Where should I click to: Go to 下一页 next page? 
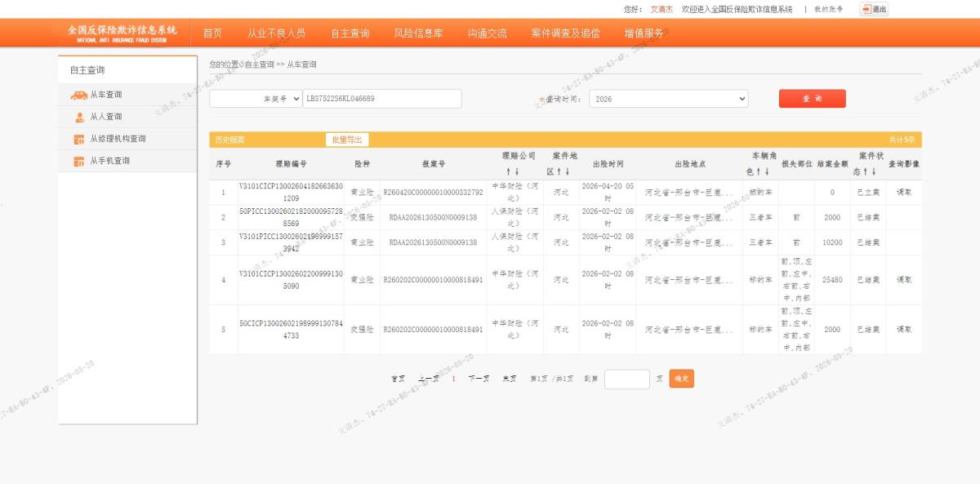(479, 379)
